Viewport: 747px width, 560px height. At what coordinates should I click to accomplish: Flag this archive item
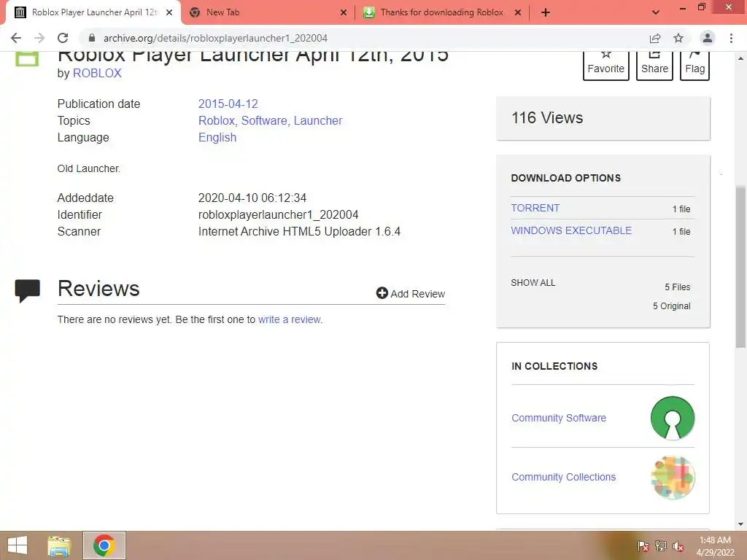pyautogui.click(x=694, y=66)
